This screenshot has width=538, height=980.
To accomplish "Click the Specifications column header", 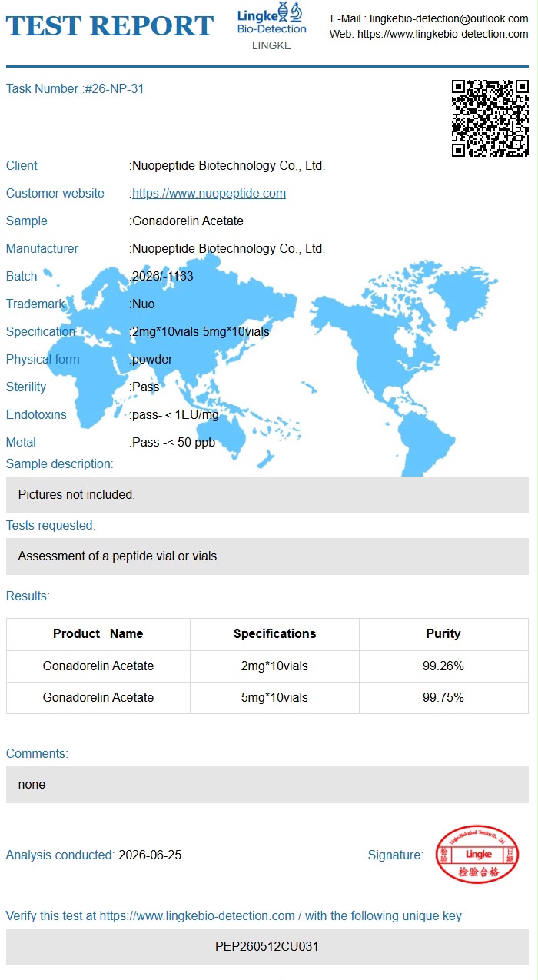I will [275, 634].
